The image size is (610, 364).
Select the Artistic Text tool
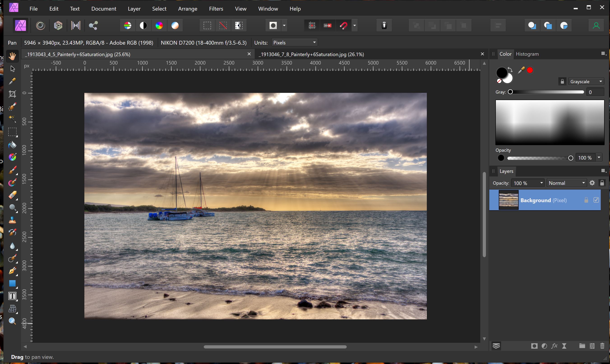12,296
